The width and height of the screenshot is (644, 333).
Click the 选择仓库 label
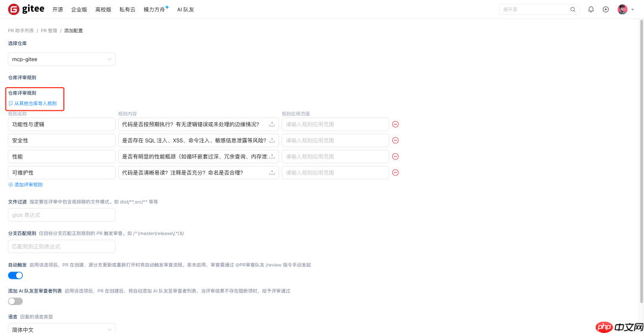18,43
